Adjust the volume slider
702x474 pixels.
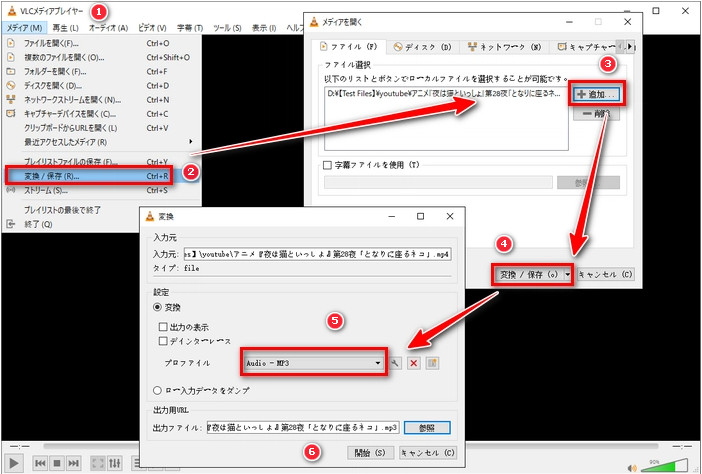click(664, 465)
